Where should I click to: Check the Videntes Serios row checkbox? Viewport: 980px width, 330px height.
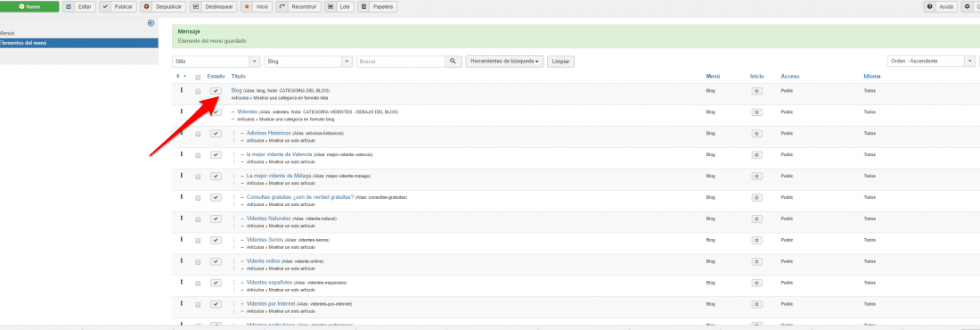coord(198,241)
